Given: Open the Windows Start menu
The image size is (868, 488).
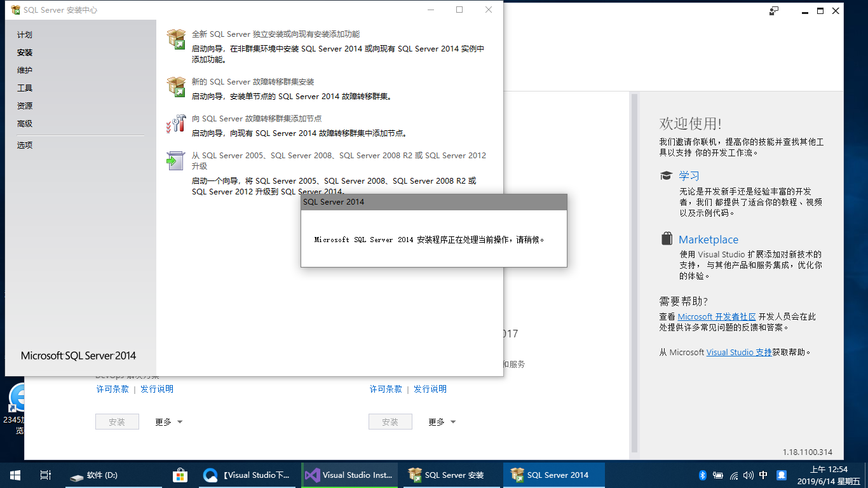Looking at the screenshot, I should 15,475.
